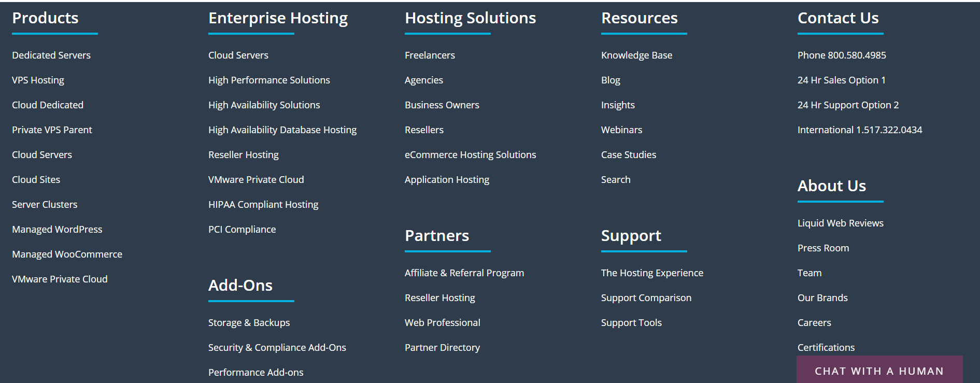Click the Support section heading

point(631,236)
